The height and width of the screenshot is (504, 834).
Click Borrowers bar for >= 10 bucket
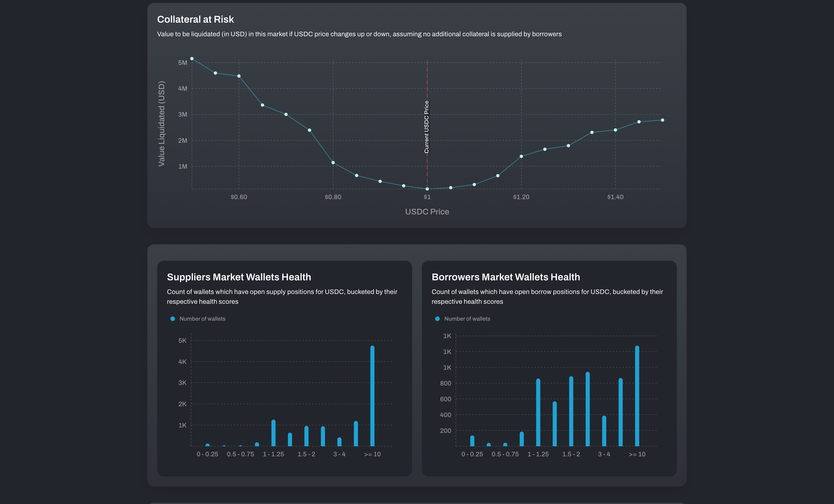tap(637, 396)
